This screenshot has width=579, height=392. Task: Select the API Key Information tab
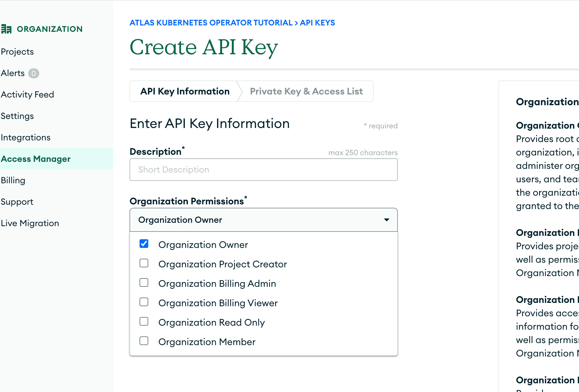(x=185, y=91)
